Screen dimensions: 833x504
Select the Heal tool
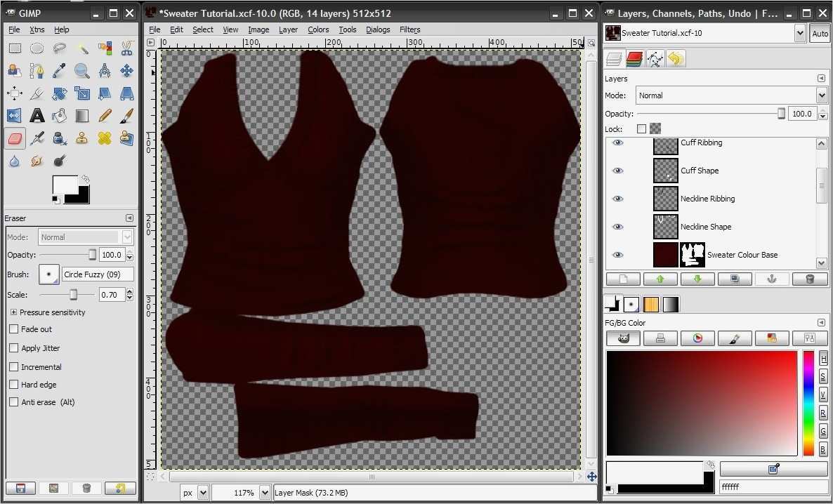[x=105, y=138]
